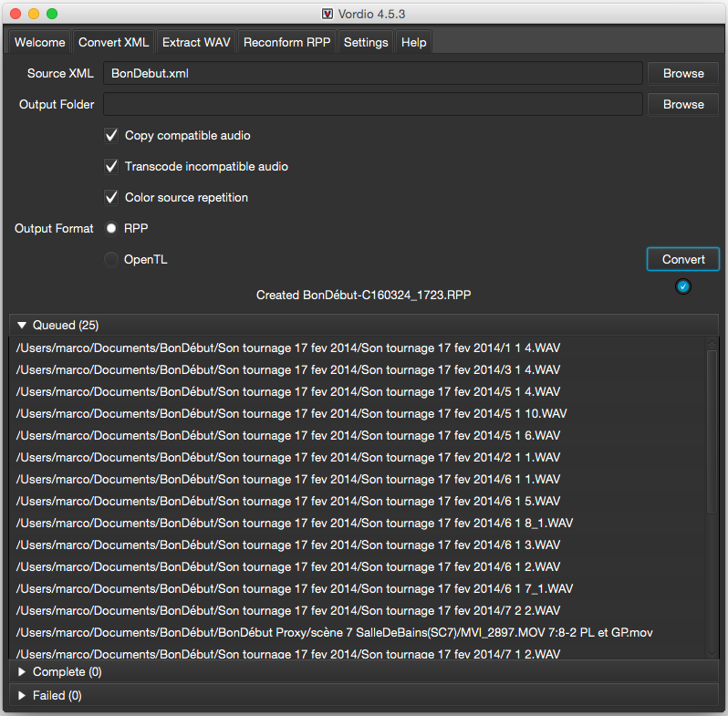Click the Vordio app icon in title bar
This screenshot has height=716, width=728.
coord(328,14)
